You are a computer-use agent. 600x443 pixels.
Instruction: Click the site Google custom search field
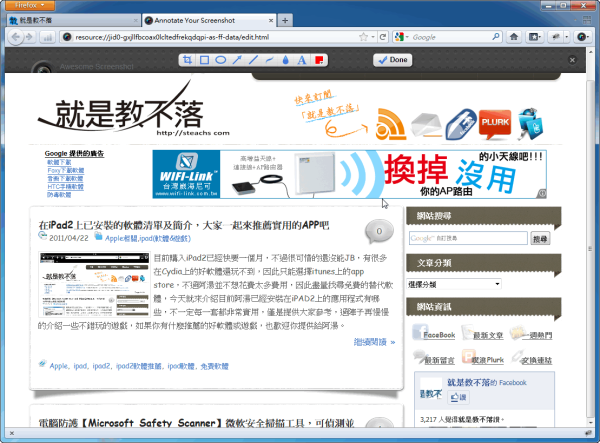tap(468, 238)
